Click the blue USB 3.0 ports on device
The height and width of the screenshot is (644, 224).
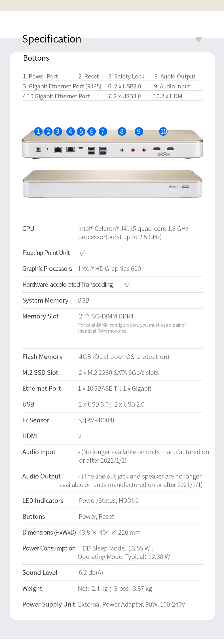pos(103,151)
